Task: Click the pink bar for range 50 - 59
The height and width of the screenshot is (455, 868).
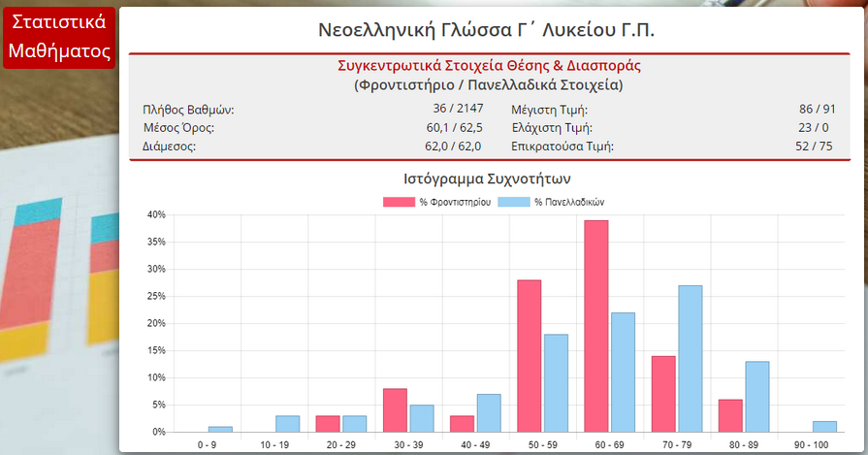Action: tap(530, 355)
